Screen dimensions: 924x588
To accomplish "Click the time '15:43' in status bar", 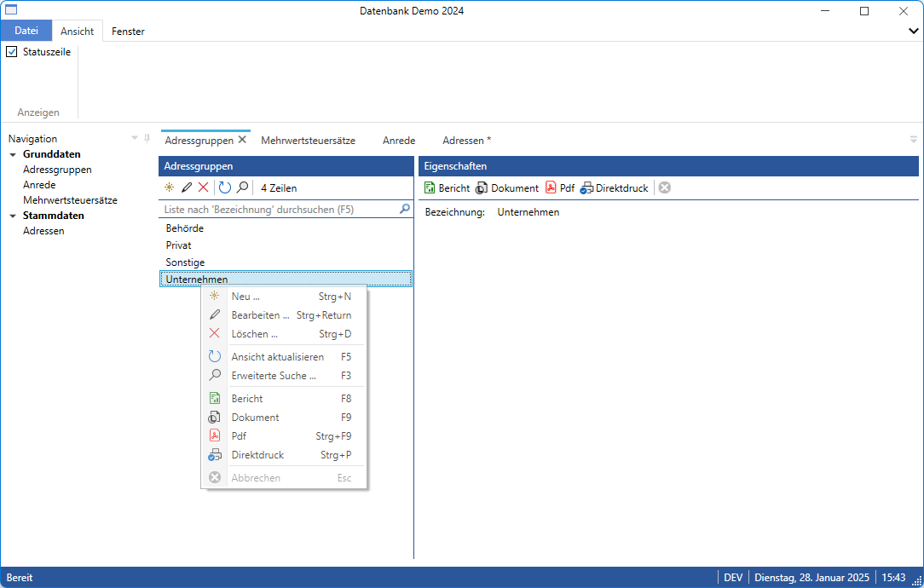I will pyautogui.click(x=893, y=578).
